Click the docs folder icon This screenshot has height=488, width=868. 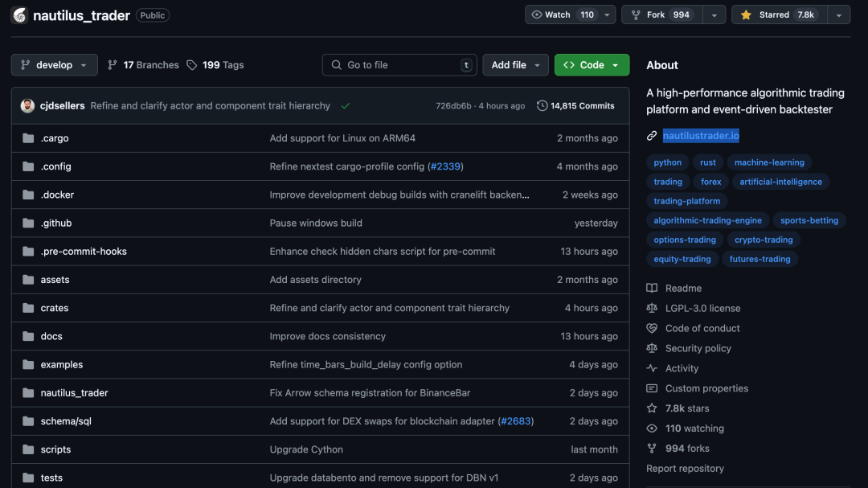pyautogui.click(x=28, y=336)
